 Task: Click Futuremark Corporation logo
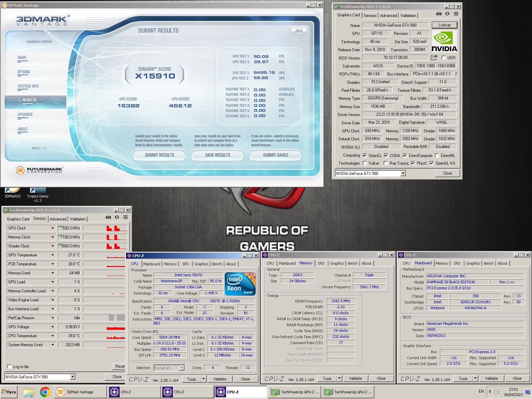point(39,170)
